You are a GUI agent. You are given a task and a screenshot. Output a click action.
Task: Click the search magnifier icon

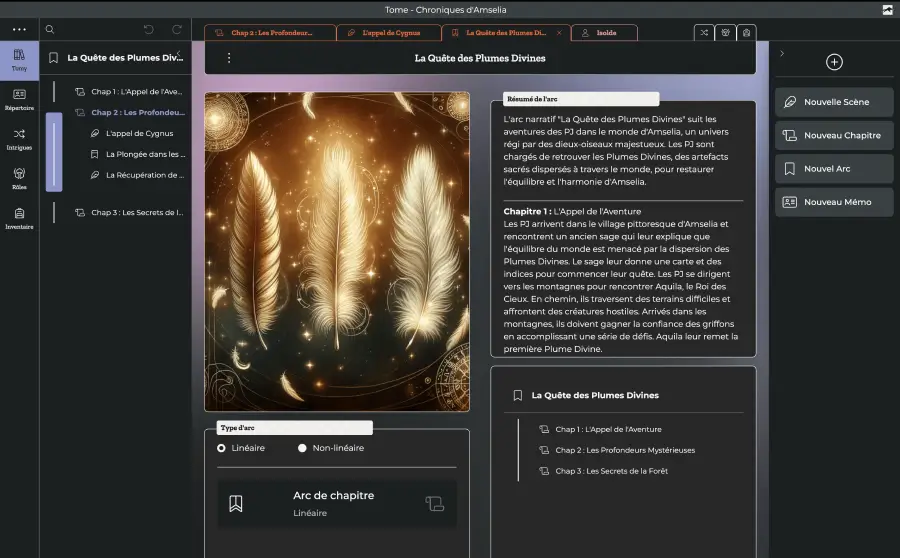50,29
